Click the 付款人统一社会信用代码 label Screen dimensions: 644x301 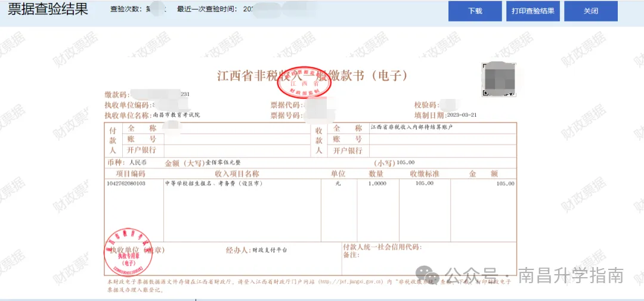382,247
